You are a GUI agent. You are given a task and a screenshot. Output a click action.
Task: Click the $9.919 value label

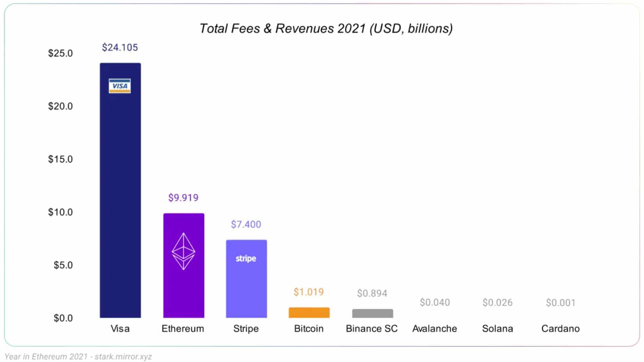pos(183,198)
